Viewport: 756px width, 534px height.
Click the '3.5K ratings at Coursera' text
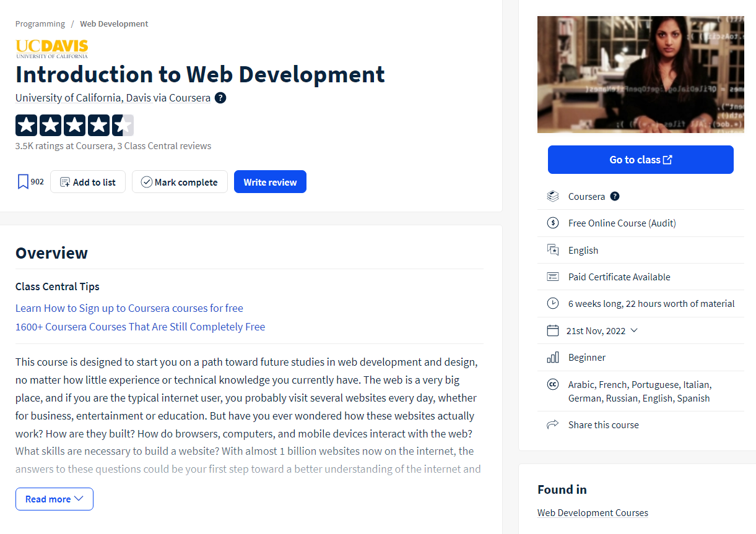coord(64,146)
